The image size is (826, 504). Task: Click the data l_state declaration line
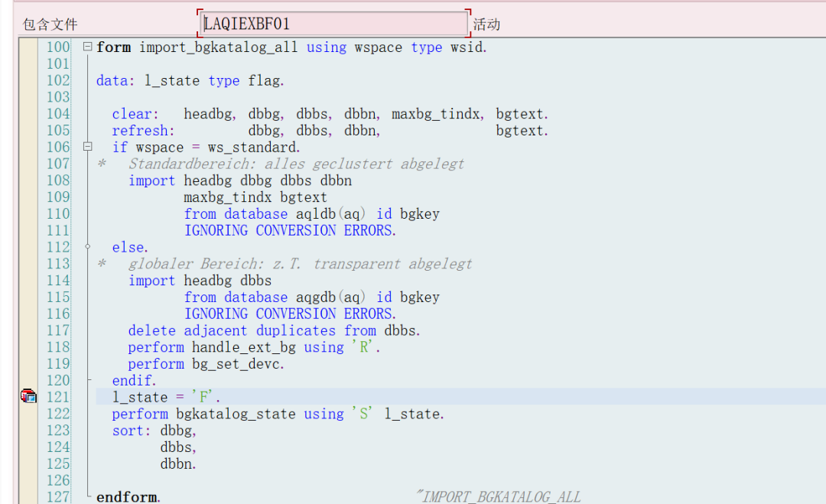click(190, 80)
